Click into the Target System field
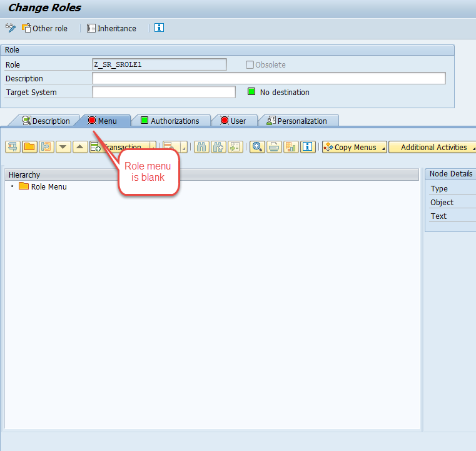Viewport: 476px width, 451px height. click(164, 92)
